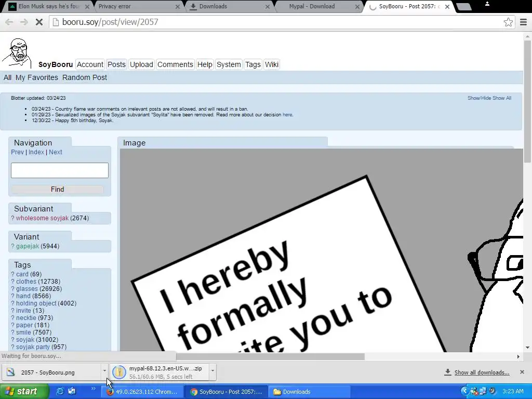Open the holding object tag link
The height and width of the screenshot is (399, 532).
click(x=36, y=303)
